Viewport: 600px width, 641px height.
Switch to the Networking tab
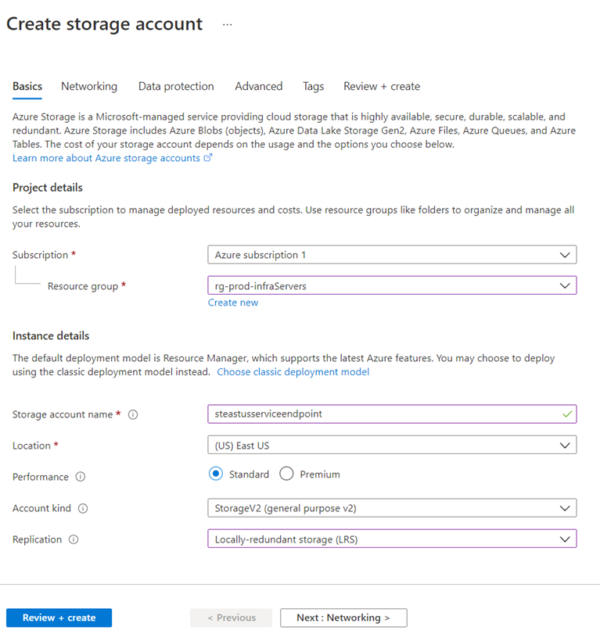click(89, 87)
